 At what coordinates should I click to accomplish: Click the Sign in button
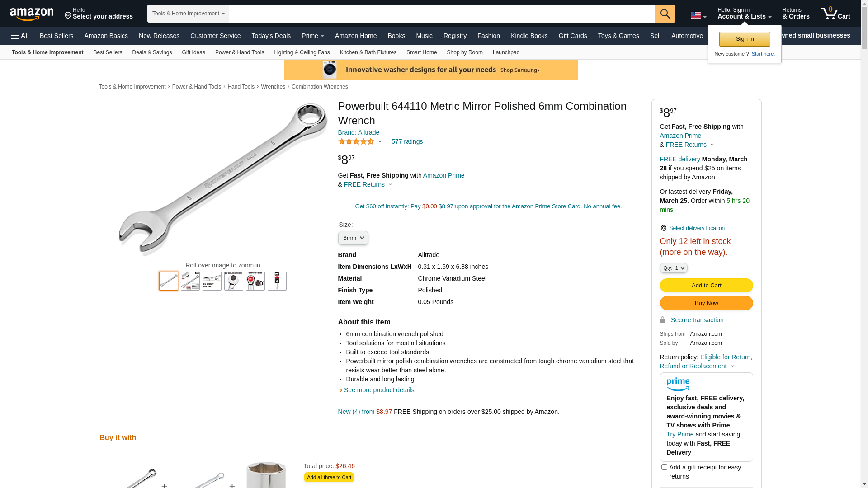coord(745,39)
